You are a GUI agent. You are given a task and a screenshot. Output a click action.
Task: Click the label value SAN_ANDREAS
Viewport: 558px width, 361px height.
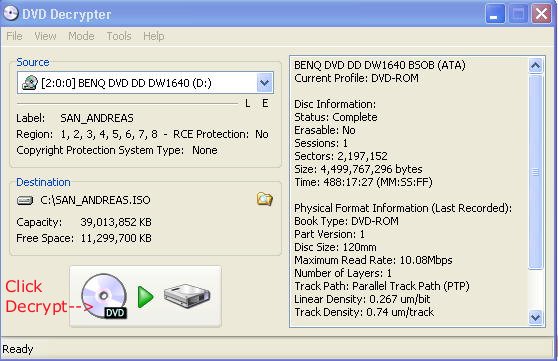tap(97, 118)
